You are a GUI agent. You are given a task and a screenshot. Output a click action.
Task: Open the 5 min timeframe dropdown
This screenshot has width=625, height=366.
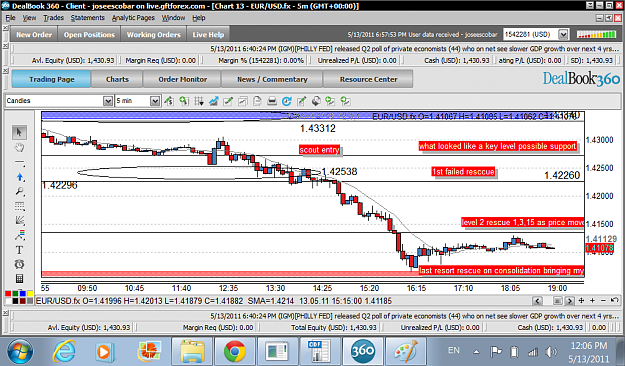click(155, 101)
